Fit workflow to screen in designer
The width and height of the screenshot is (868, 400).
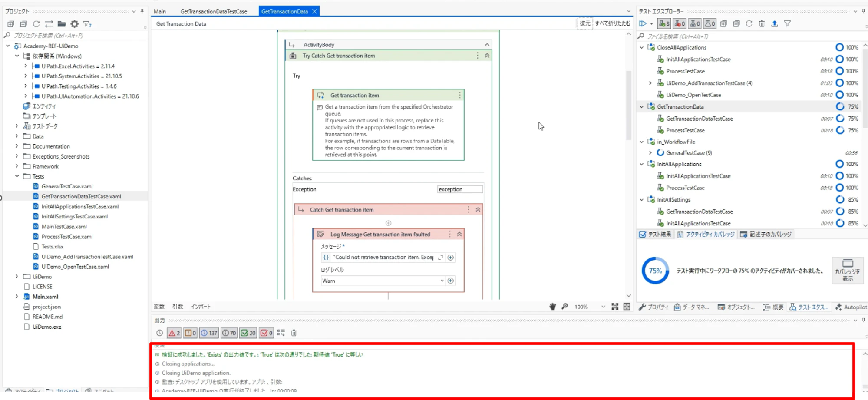615,307
